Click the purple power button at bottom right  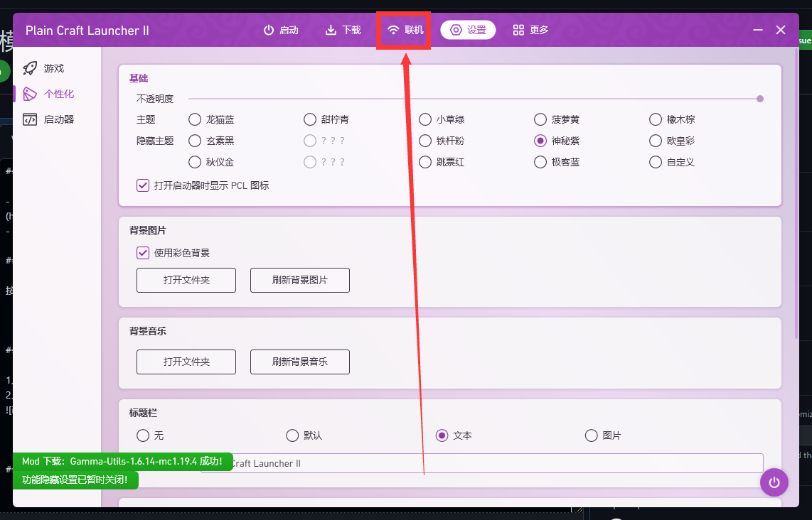774,482
